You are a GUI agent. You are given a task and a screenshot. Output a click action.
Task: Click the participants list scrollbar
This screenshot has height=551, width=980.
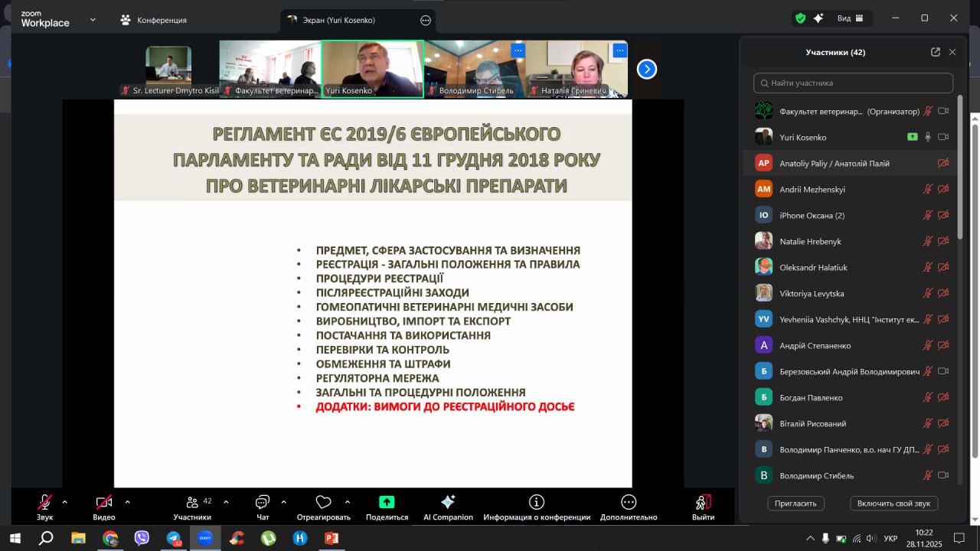[960, 191]
